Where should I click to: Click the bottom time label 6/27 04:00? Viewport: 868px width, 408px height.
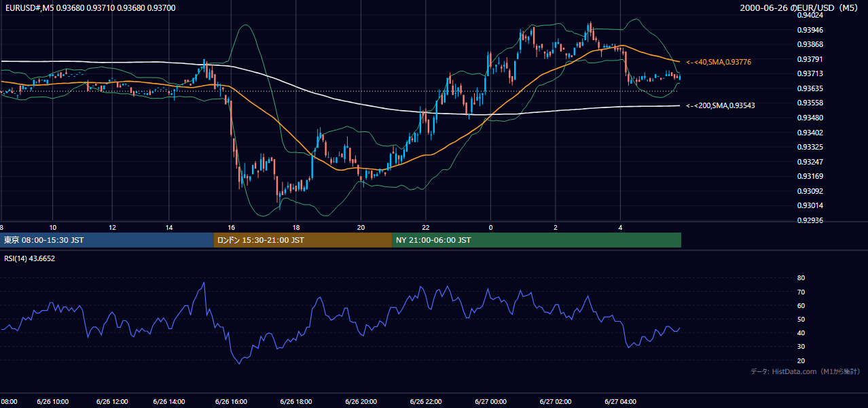(620, 402)
